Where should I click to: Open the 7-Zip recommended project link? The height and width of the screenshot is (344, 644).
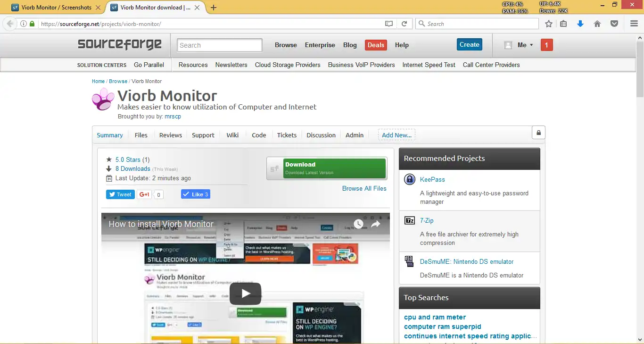click(x=427, y=220)
